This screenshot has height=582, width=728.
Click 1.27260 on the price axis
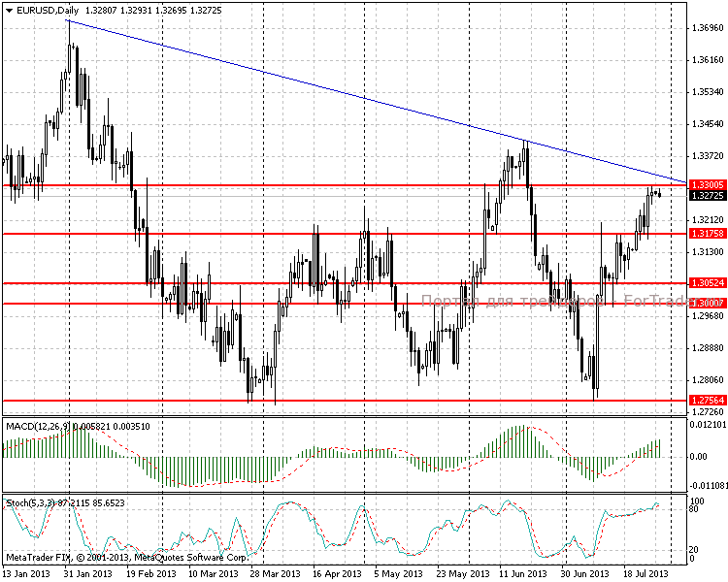pyautogui.click(x=708, y=412)
